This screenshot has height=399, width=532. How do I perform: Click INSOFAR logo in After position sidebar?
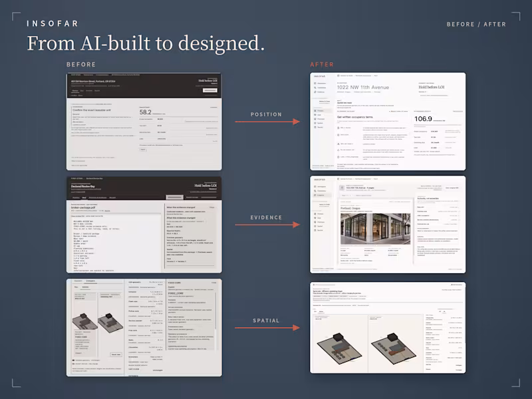(x=320, y=76)
